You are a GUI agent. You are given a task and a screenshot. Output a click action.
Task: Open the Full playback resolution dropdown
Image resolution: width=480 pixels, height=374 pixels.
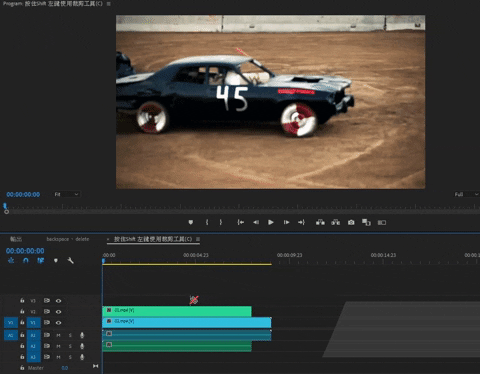click(466, 194)
